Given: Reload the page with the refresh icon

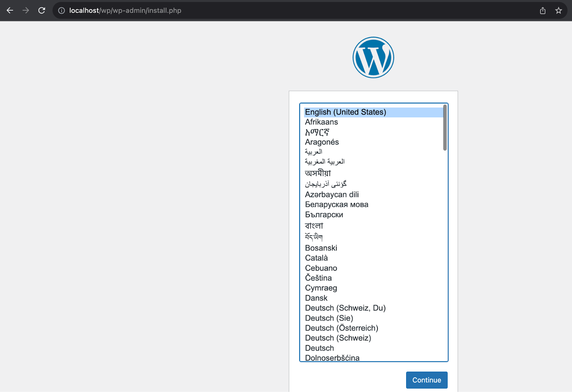Looking at the screenshot, I should click(x=42, y=11).
